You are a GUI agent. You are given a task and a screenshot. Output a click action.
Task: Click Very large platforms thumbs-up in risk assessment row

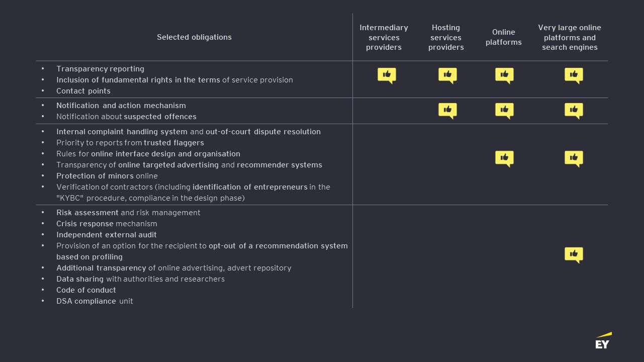click(x=574, y=254)
